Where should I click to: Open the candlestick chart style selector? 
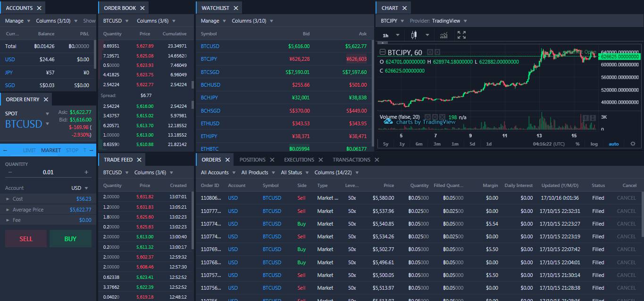point(415,35)
